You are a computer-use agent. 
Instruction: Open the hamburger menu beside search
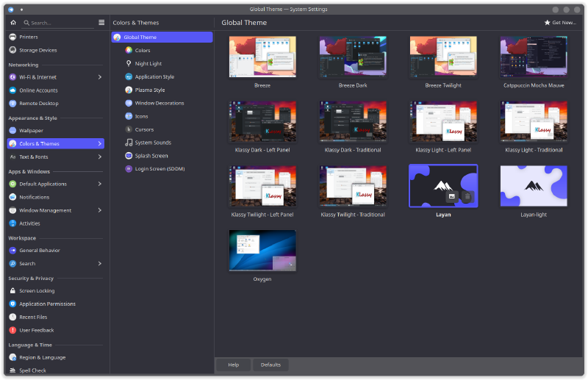101,23
